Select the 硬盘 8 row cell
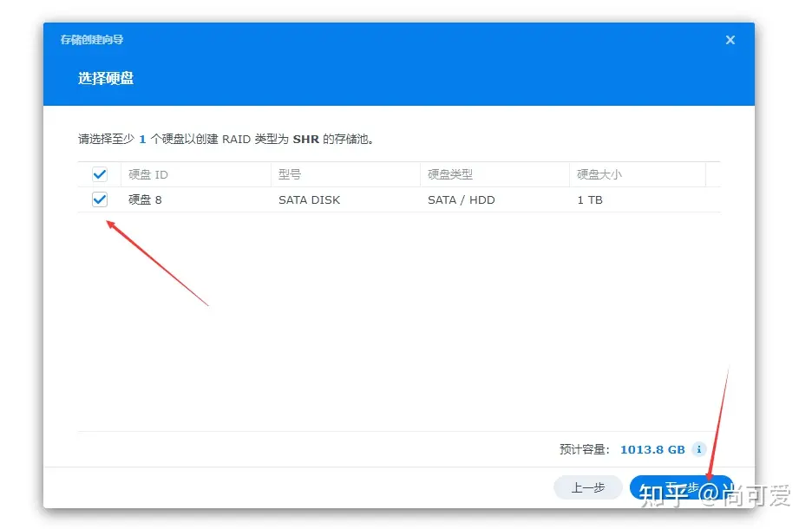The image size is (812, 529). coord(145,199)
